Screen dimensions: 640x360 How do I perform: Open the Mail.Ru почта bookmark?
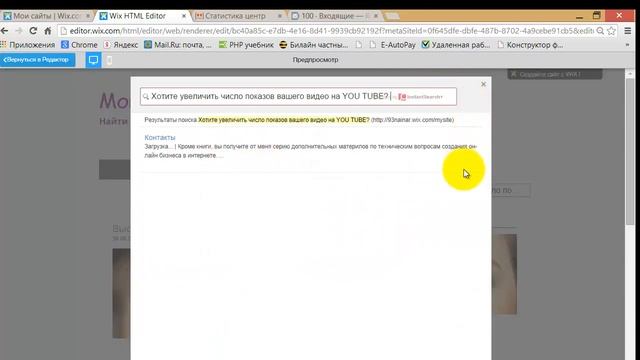pyautogui.click(x=178, y=45)
